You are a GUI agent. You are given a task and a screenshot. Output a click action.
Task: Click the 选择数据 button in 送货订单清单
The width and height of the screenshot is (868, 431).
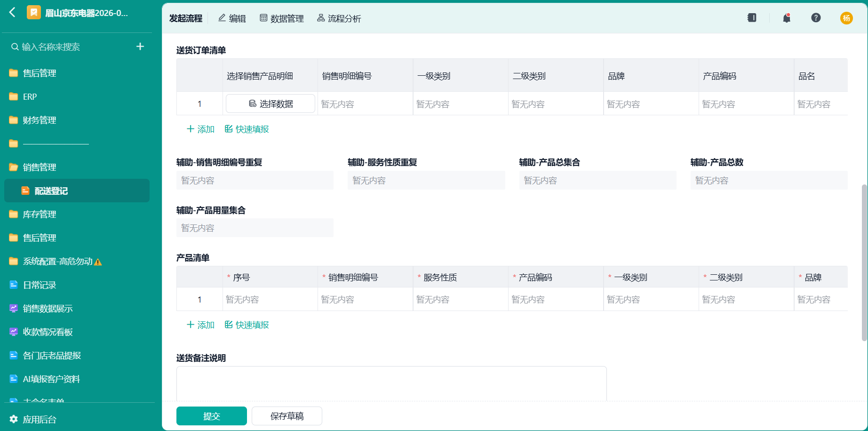(271, 104)
